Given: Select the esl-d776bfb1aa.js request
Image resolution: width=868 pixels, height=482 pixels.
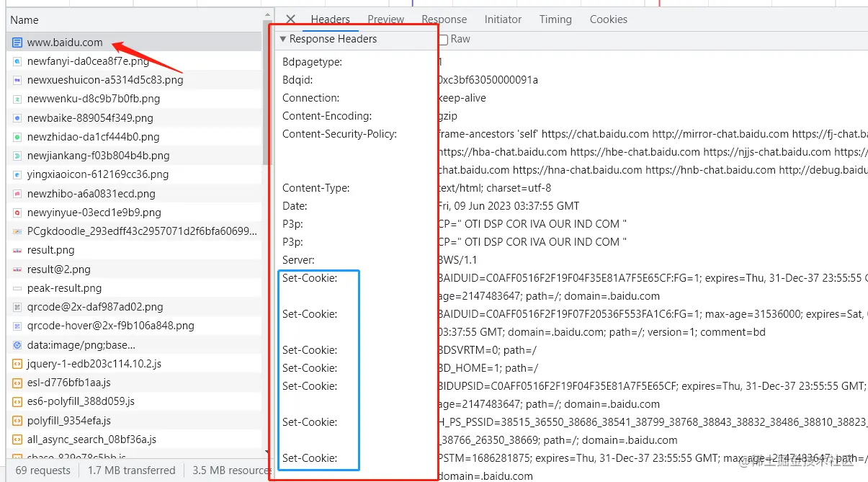Looking at the screenshot, I should pos(134,383).
